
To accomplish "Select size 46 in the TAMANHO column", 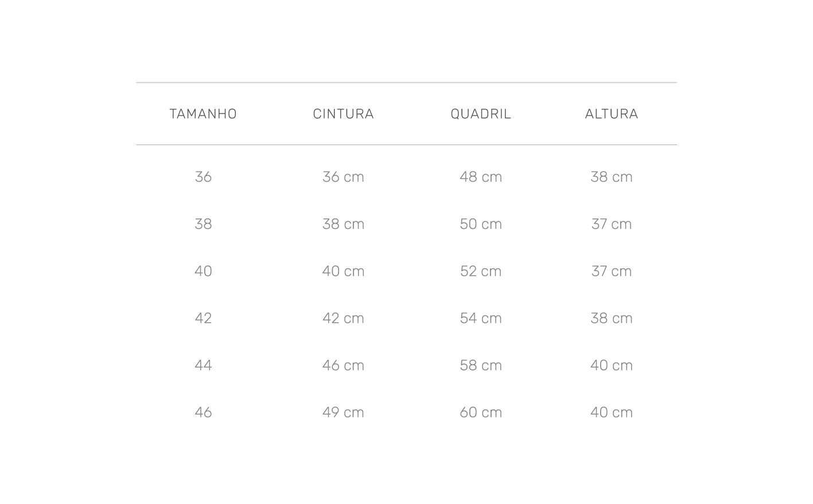I will pyautogui.click(x=203, y=412).
